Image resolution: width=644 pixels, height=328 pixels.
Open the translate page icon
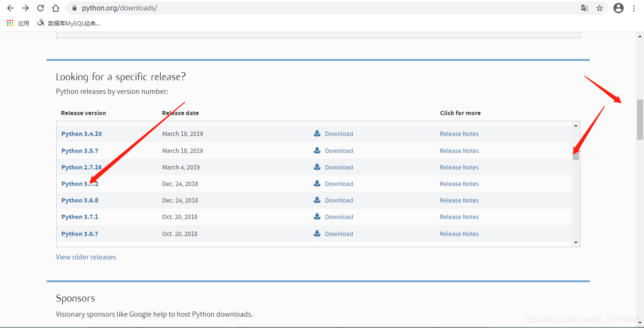point(585,8)
